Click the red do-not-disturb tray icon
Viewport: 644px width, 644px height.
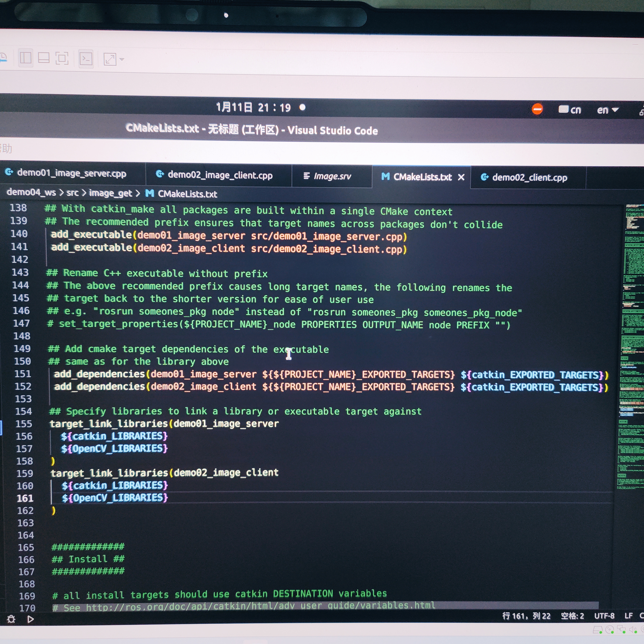click(537, 109)
